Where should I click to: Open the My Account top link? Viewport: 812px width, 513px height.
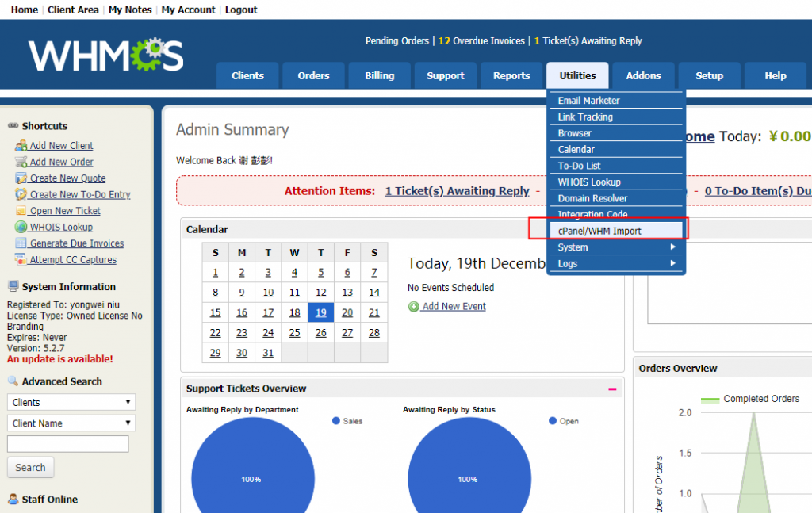pyautogui.click(x=188, y=10)
